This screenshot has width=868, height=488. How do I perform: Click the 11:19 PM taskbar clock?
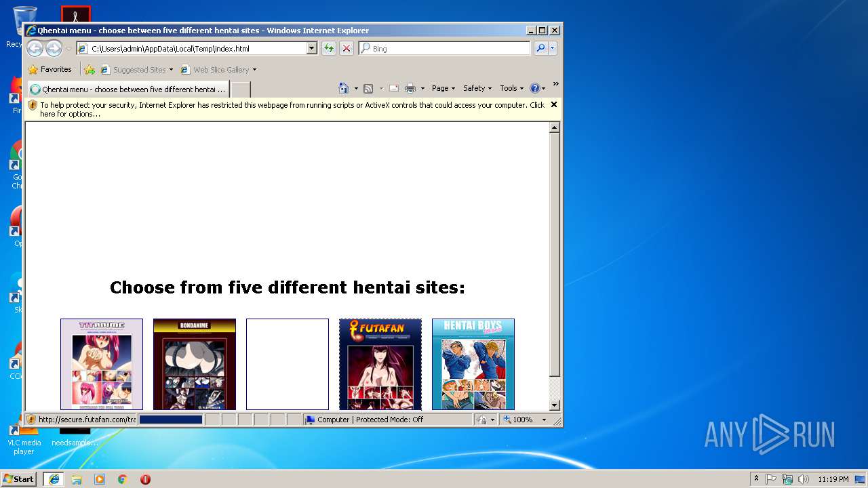833,479
